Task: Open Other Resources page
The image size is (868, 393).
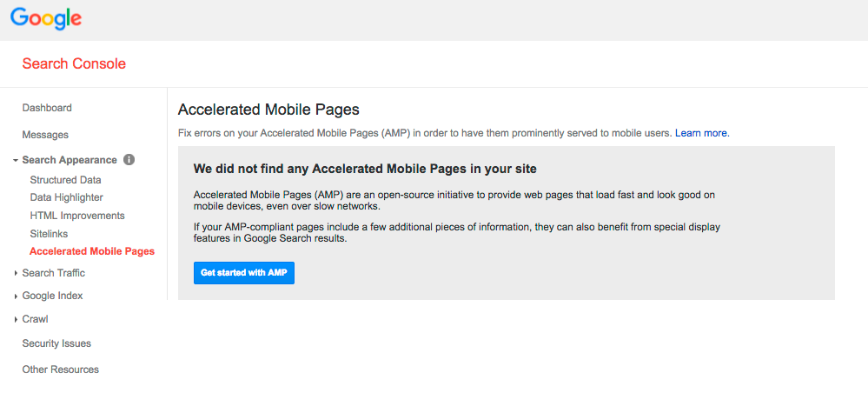Action: coord(60,370)
